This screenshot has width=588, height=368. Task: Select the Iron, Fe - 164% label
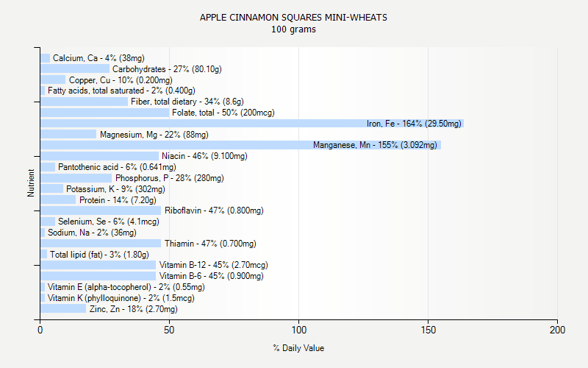pyautogui.click(x=414, y=123)
